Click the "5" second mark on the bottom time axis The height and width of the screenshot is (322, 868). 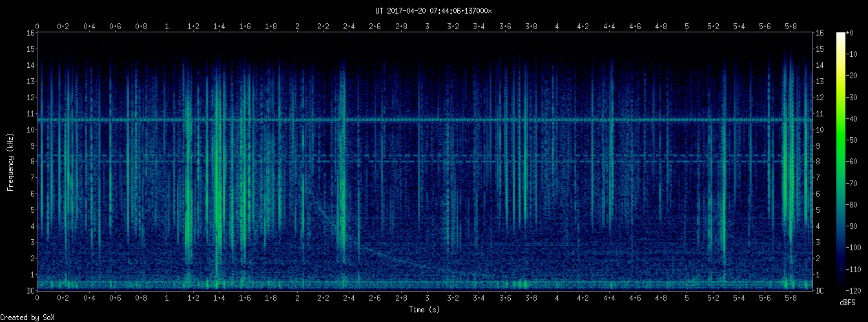tap(687, 299)
